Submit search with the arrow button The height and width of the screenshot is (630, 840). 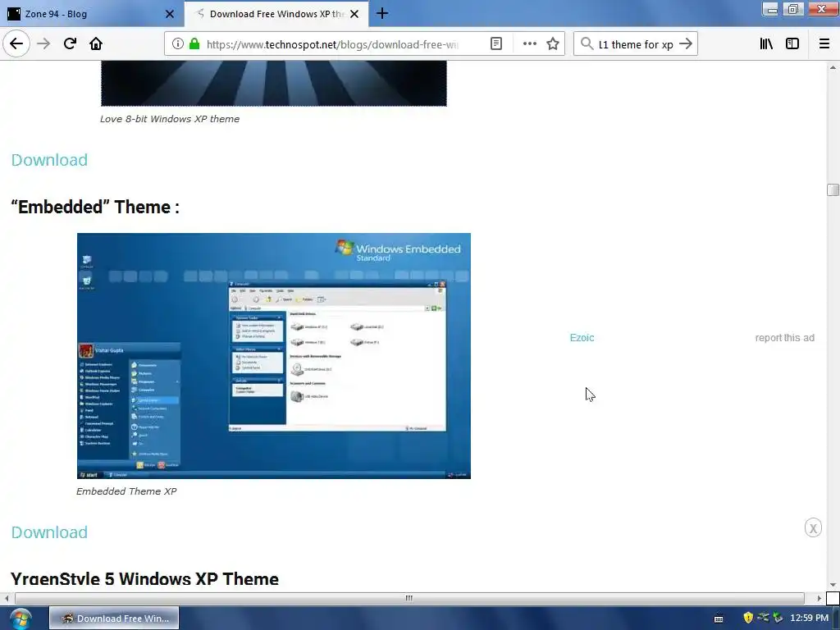click(x=686, y=44)
